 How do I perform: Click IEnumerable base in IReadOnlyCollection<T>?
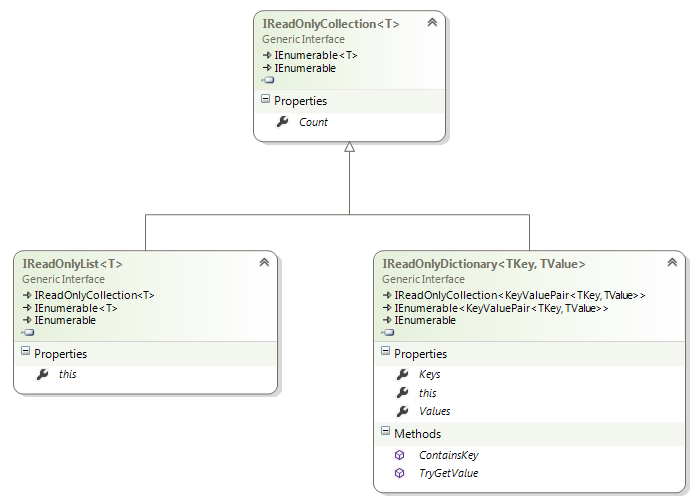pos(305,68)
